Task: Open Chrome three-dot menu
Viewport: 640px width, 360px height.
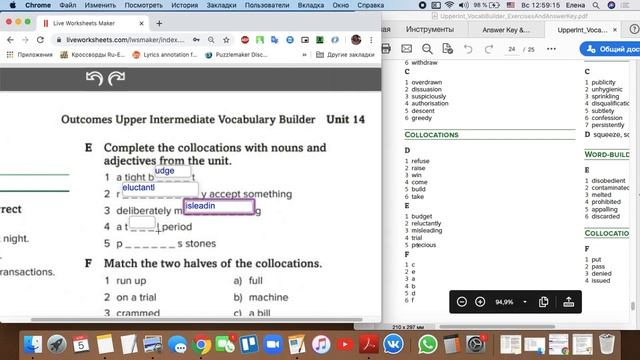Action: pos(371,40)
